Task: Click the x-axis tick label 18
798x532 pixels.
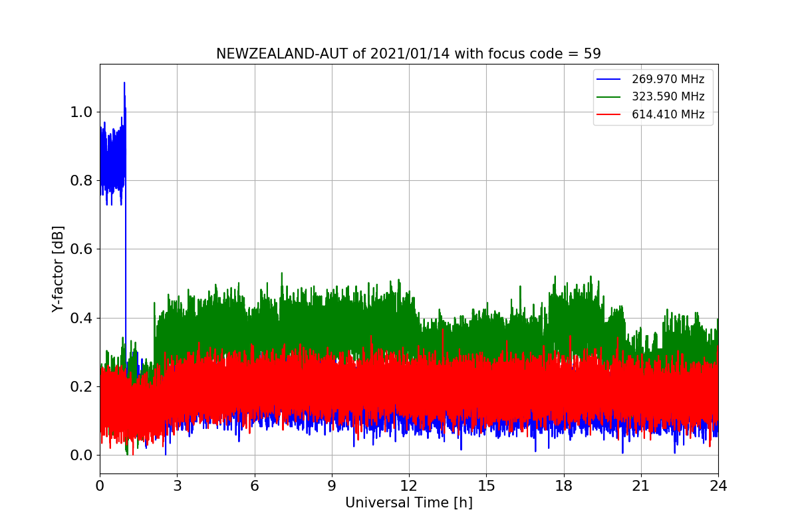Action: 563,486
